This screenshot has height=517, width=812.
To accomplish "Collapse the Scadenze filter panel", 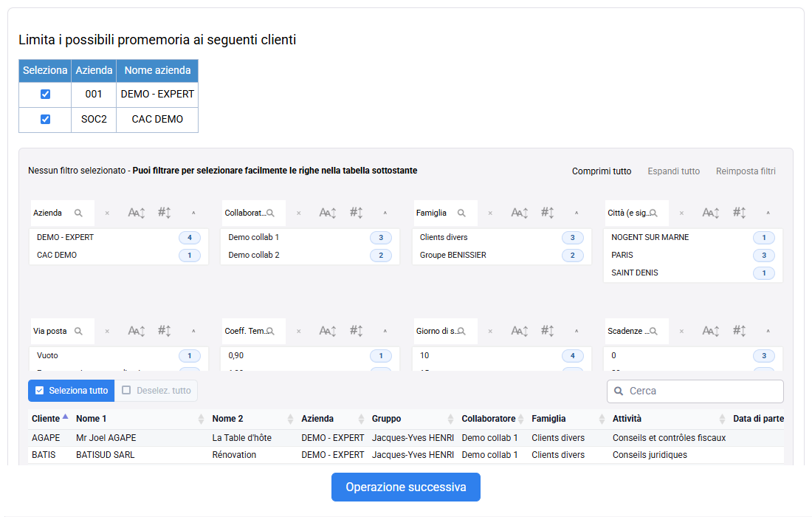I will coord(768,331).
